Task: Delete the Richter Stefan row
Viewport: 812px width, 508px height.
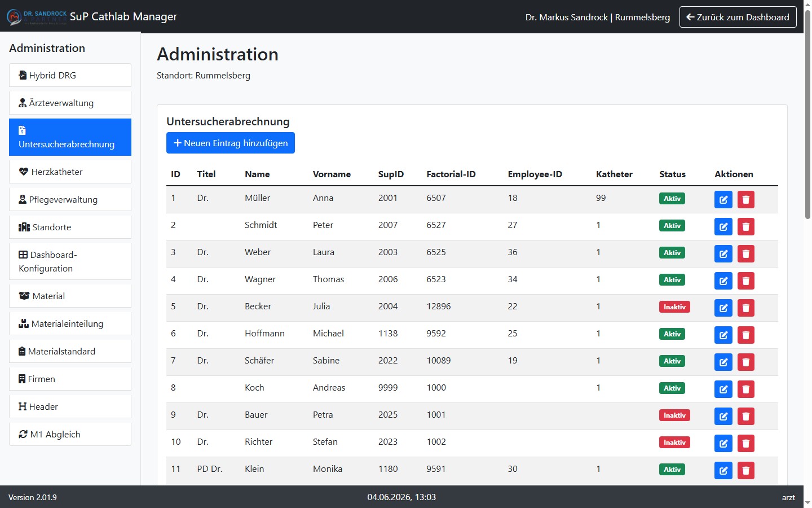Action: pyautogui.click(x=745, y=443)
